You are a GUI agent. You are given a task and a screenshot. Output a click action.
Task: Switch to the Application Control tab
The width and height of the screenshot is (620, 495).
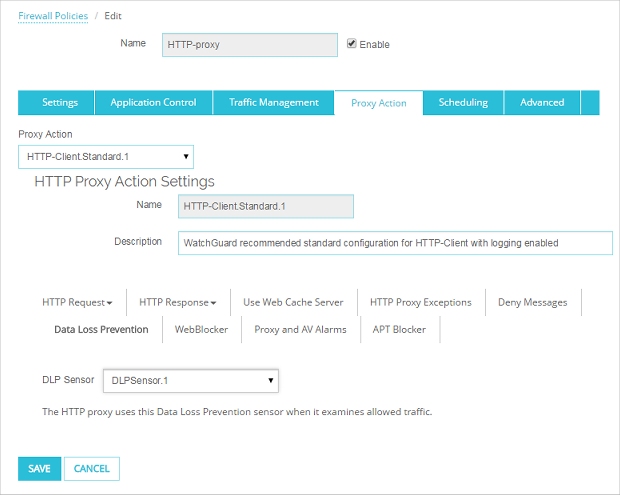[153, 103]
